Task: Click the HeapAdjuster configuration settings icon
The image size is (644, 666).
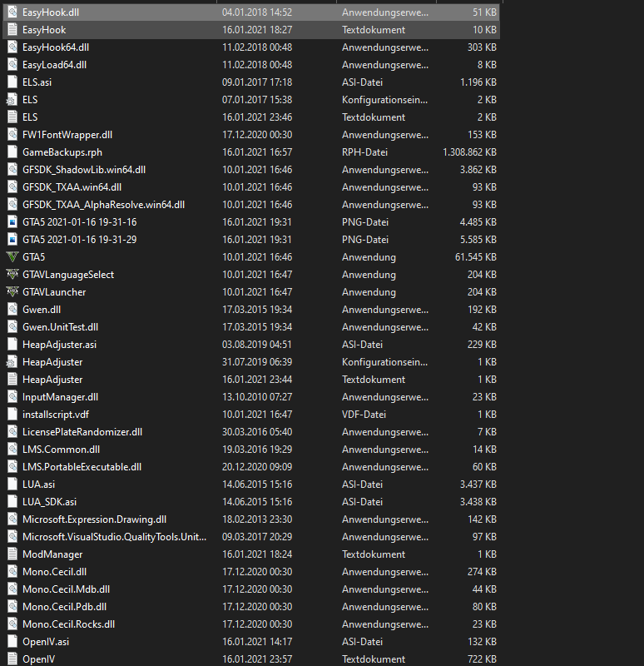Action: [12, 362]
